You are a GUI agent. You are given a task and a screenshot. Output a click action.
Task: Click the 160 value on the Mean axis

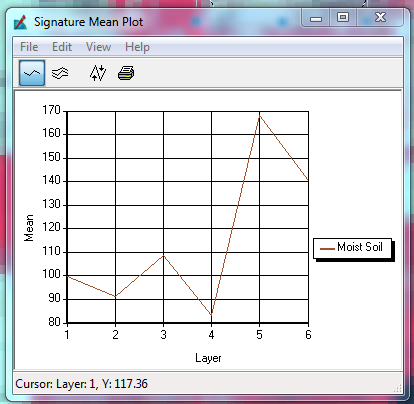point(52,133)
